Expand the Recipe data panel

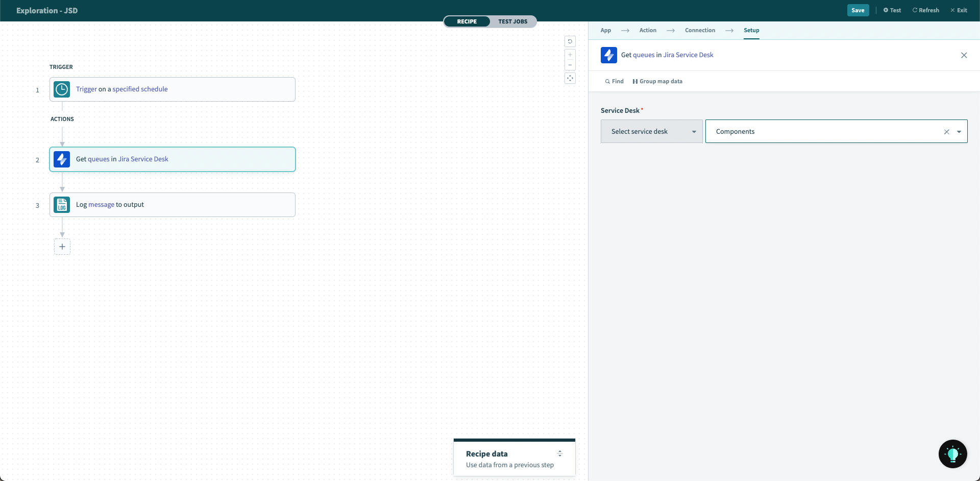[x=560, y=453]
